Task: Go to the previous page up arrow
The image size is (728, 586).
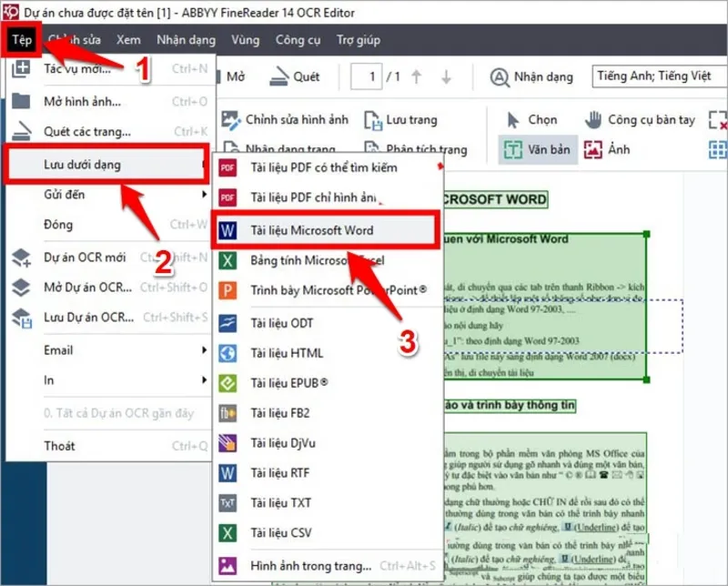Action: pos(417,76)
